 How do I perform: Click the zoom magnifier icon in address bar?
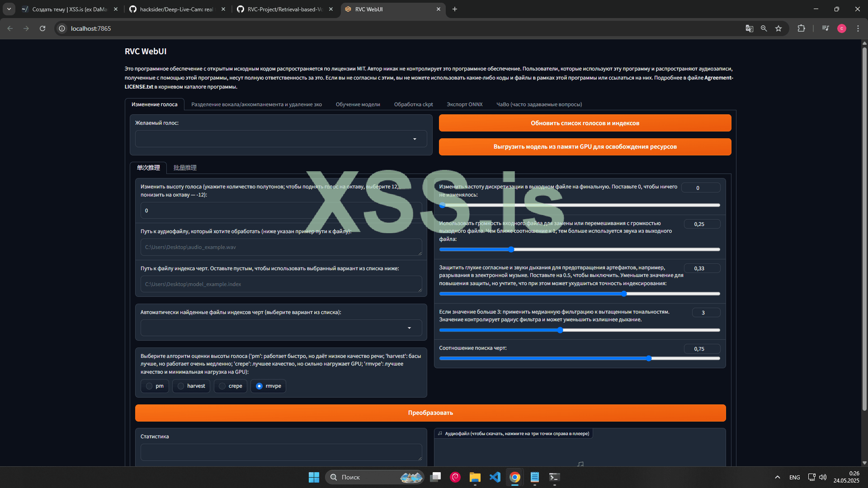(764, 28)
